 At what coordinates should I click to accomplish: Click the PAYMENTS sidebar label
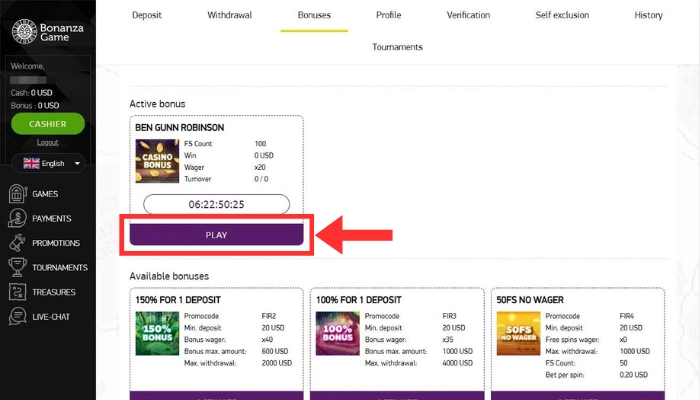coord(52,218)
